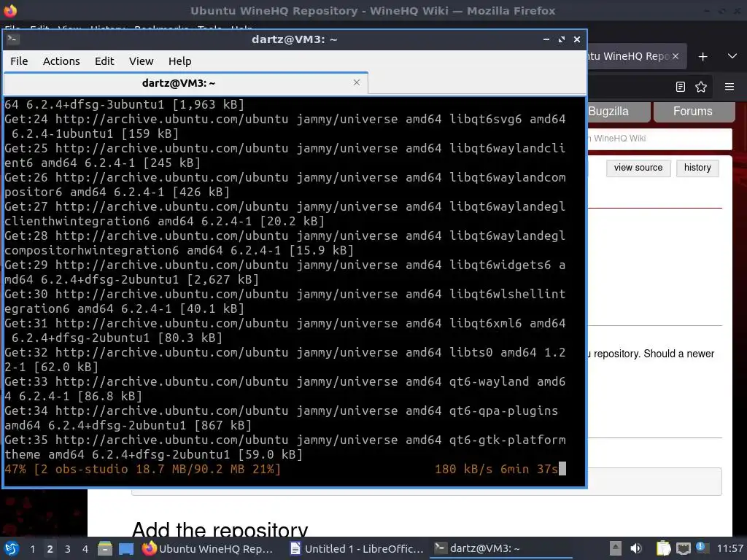The image size is (747, 560).
Task: Open a new Firefox tab
Action: point(703,57)
